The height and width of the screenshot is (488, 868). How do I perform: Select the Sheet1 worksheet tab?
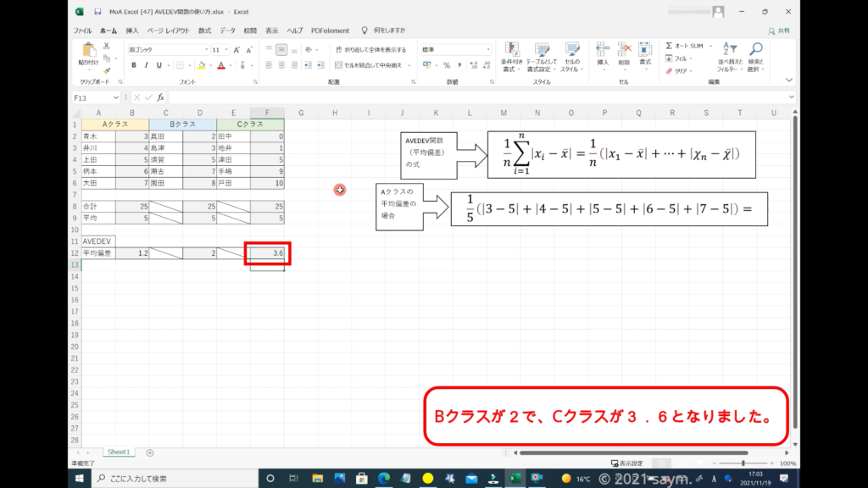117,452
